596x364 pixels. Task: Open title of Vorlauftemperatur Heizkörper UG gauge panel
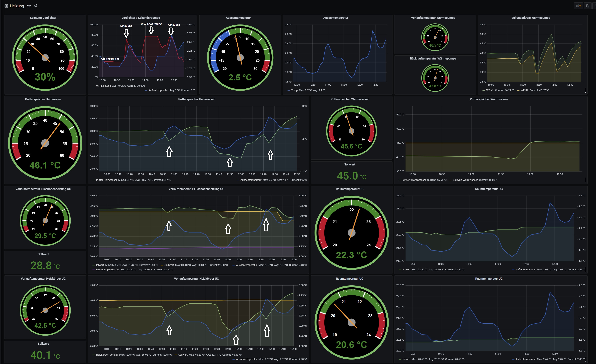pos(43,278)
